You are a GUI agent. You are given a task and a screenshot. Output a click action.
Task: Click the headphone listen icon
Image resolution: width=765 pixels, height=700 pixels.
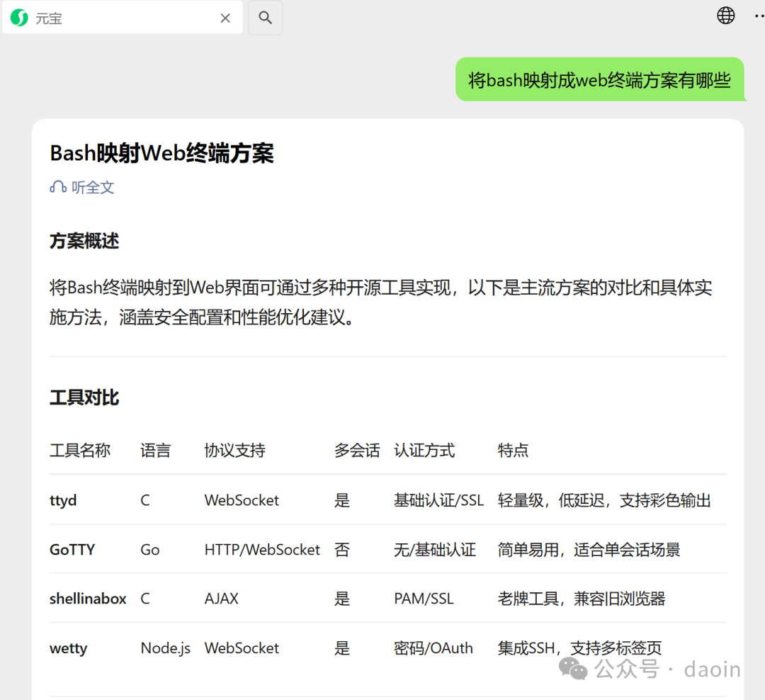(x=58, y=187)
